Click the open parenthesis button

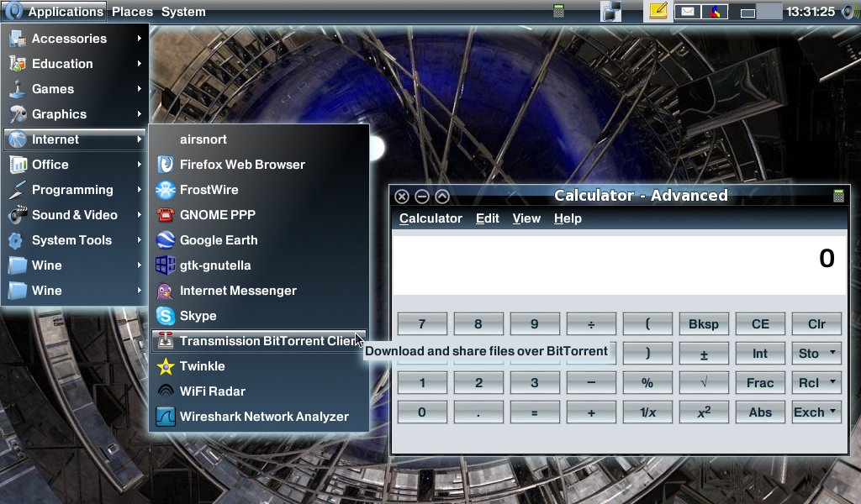pos(648,324)
